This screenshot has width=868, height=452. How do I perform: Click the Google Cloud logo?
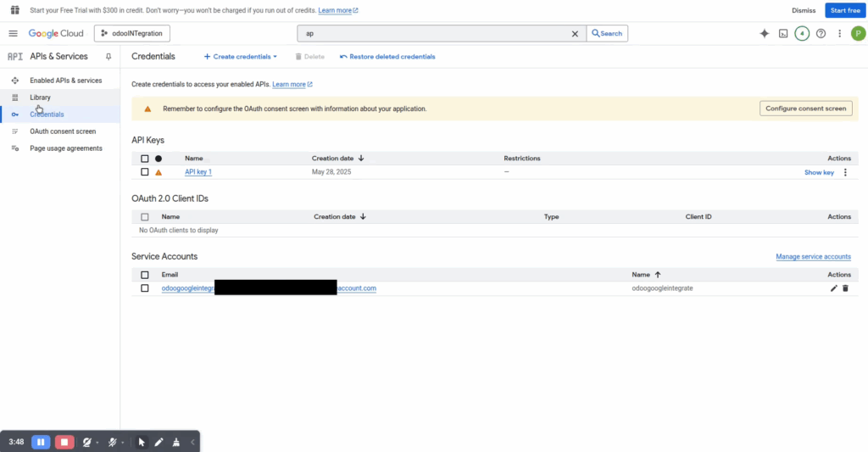point(56,33)
